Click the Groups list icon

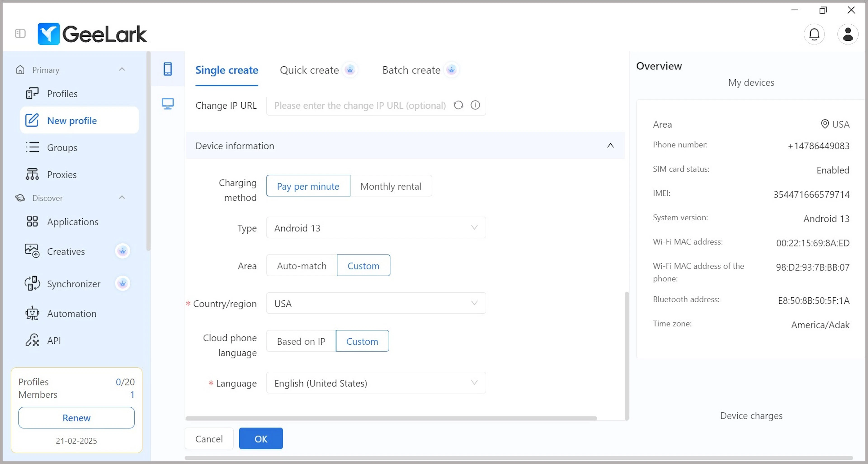click(32, 147)
